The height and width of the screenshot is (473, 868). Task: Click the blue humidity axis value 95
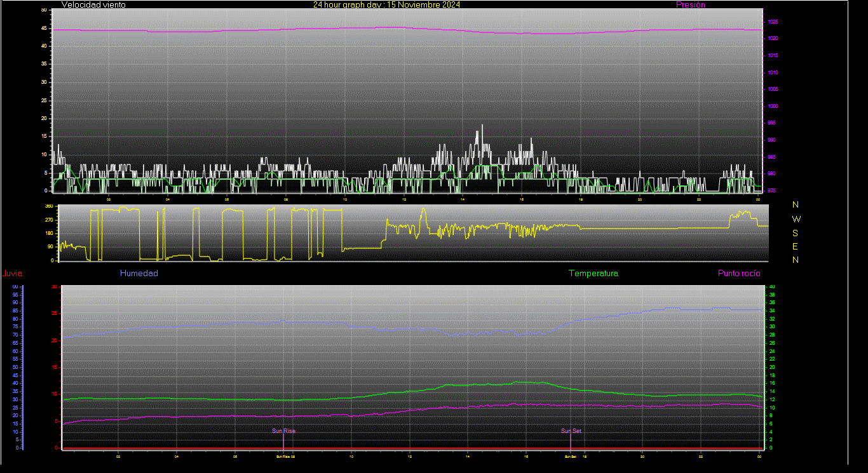point(15,295)
